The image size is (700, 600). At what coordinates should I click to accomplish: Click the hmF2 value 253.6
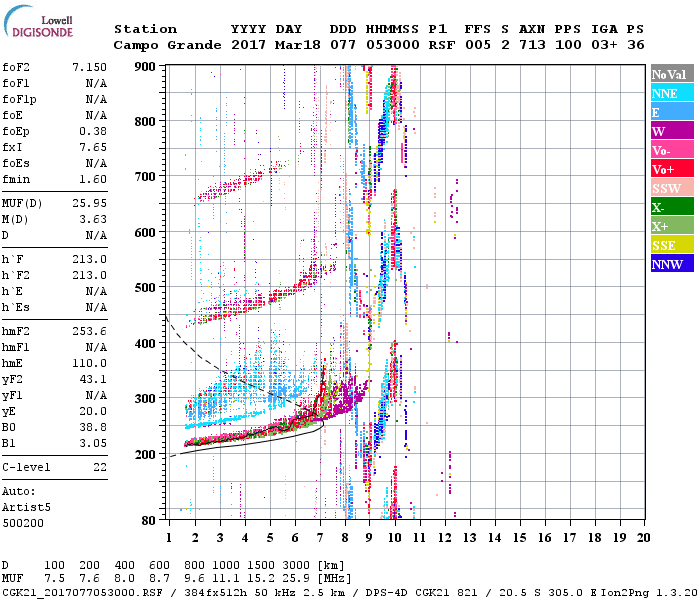tap(89, 331)
